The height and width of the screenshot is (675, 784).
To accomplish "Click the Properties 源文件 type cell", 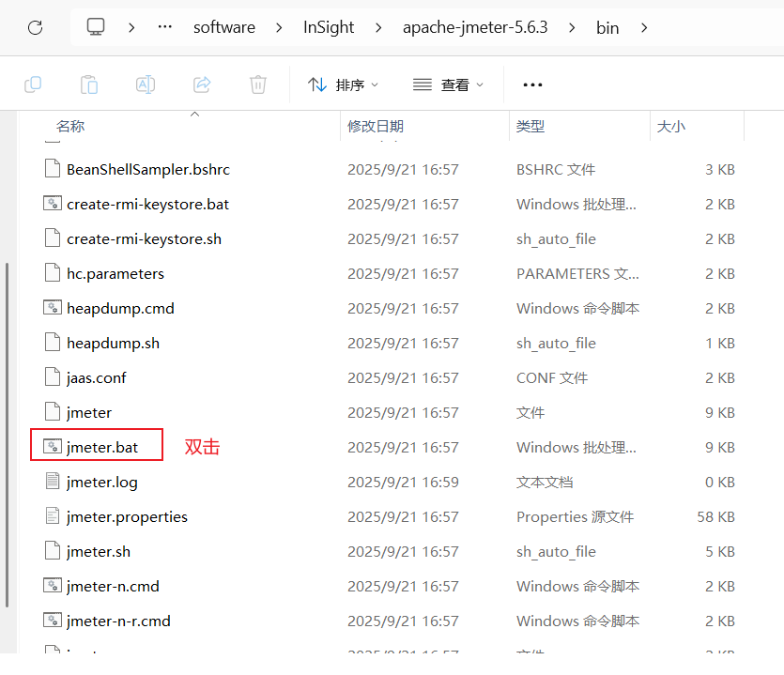I will pos(575,516).
